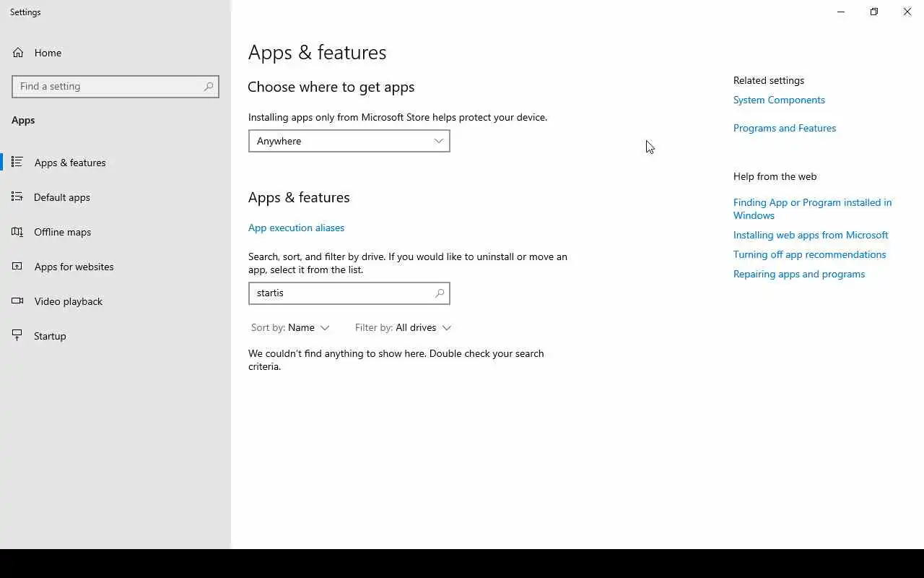Close the Settings window
The image size is (924, 578).
[907, 12]
